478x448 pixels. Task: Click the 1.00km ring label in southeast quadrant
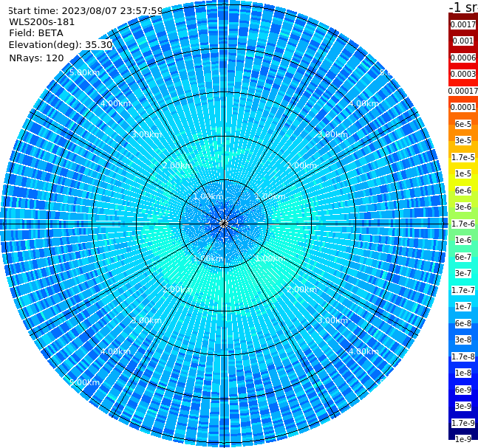coord(270,258)
